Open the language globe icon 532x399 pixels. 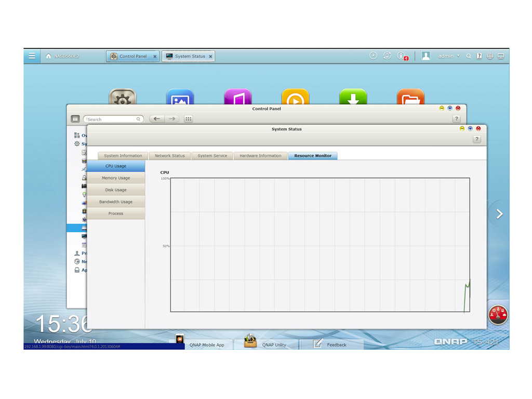(x=490, y=56)
